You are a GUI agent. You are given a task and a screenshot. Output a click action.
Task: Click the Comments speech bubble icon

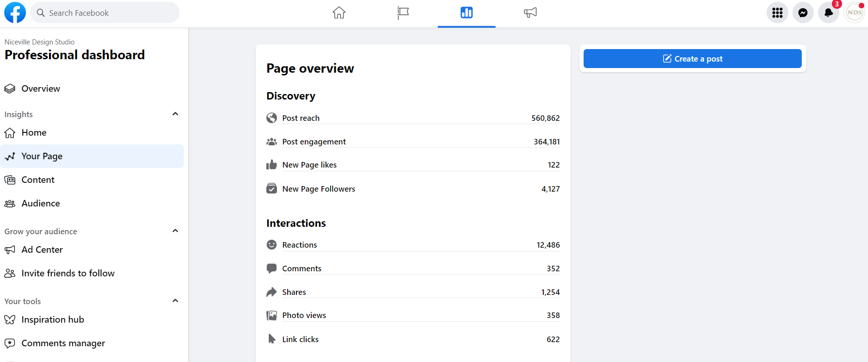272,268
